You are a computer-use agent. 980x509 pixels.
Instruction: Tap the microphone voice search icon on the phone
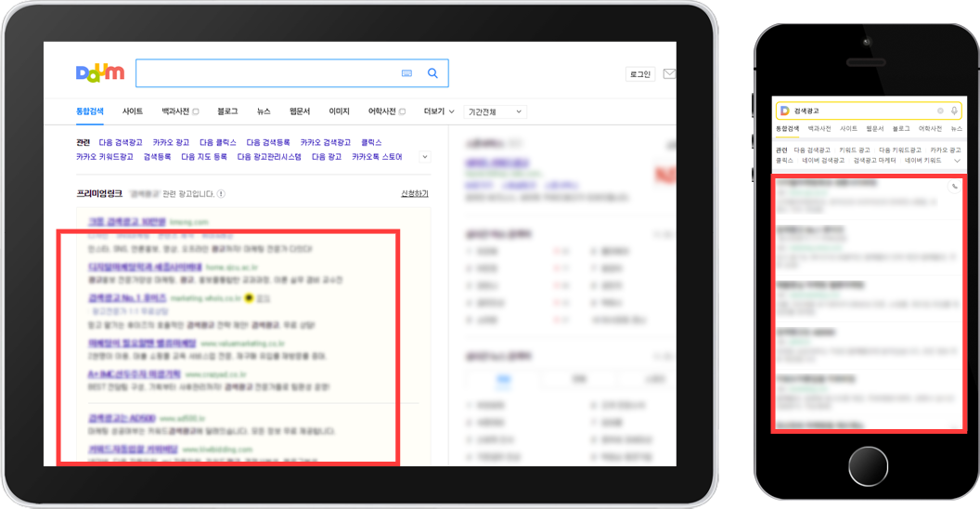(954, 111)
